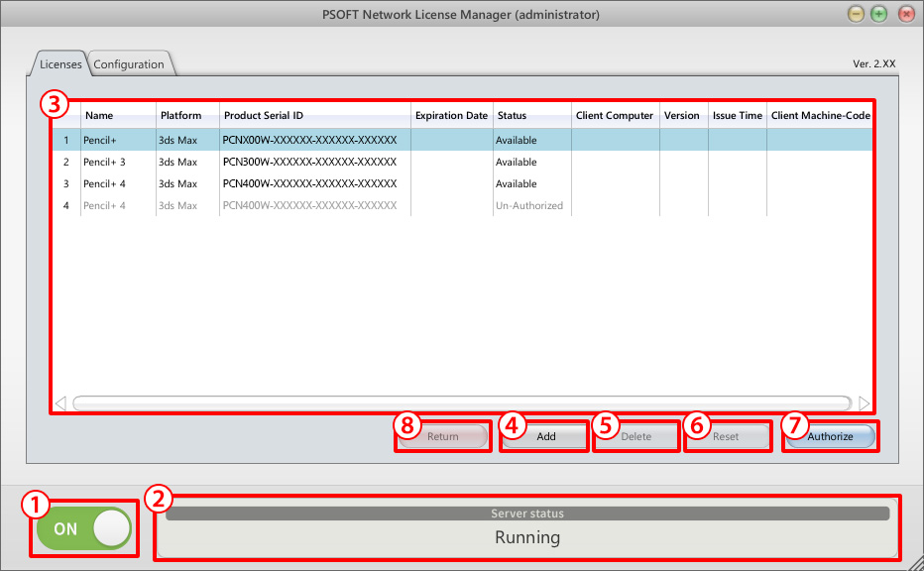Click the Delete button

(635, 436)
